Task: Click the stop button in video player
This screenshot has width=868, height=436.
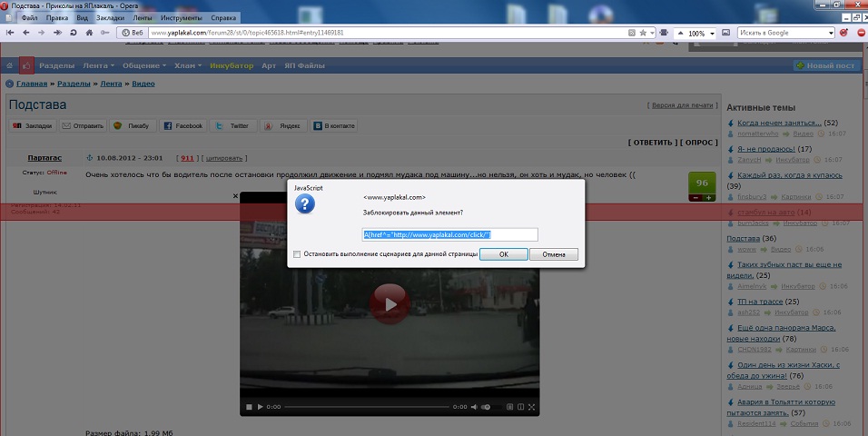Action: click(249, 407)
